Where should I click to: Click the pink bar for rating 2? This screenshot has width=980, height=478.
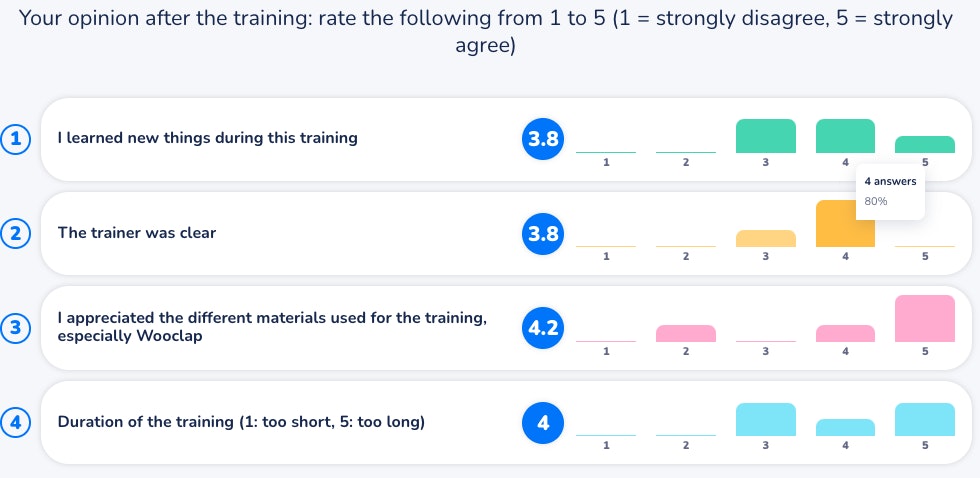(x=685, y=333)
